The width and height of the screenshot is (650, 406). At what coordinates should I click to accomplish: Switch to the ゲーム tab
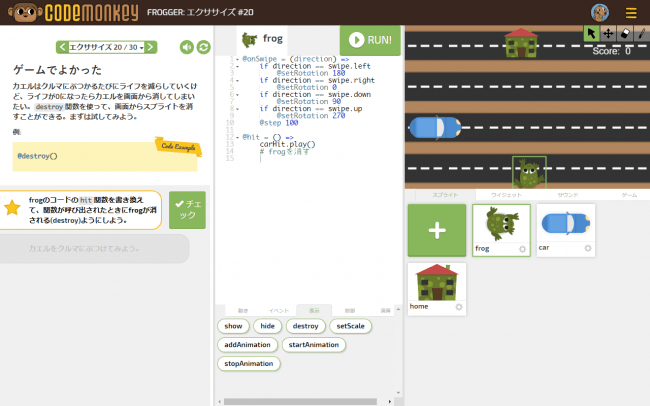(629, 195)
